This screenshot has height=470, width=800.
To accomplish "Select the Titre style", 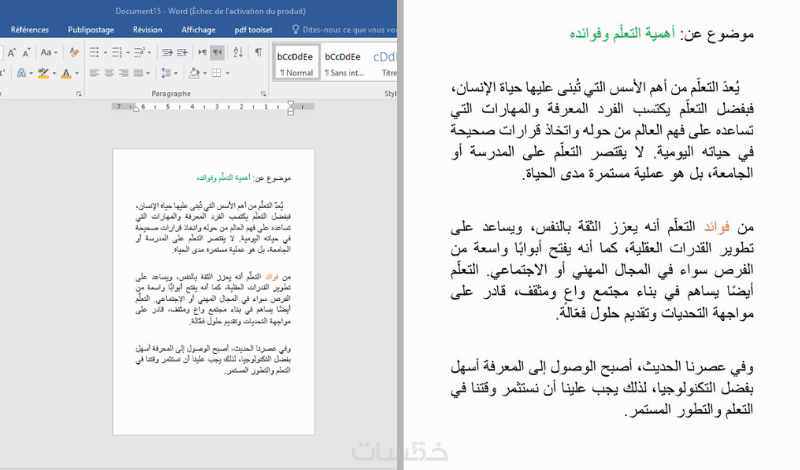I will pos(384,62).
